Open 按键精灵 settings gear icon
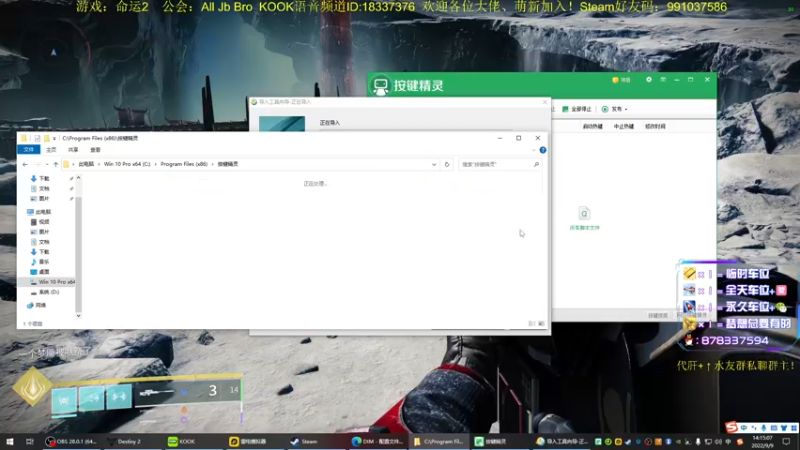The height and width of the screenshot is (450, 800). pos(649,80)
